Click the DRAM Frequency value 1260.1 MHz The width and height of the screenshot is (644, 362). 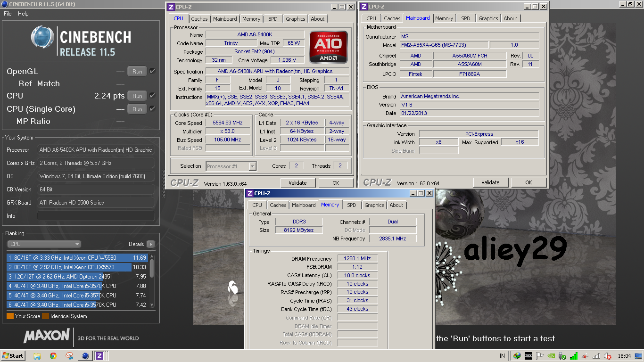pos(357,259)
